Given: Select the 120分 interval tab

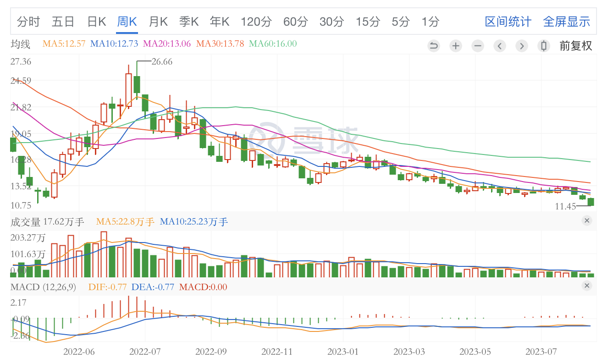Looking at the screenshot, I should (256, 22).
